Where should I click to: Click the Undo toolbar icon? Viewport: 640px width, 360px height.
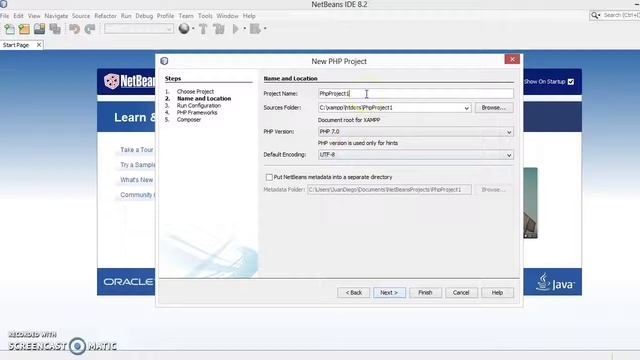tap(74, 29)
